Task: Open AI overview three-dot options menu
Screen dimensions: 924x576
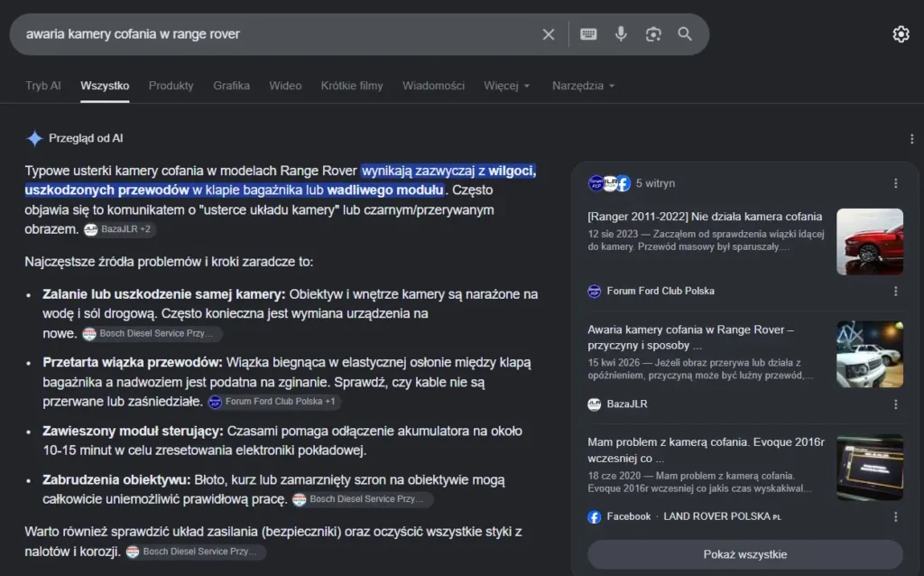Action: (911, 138)
